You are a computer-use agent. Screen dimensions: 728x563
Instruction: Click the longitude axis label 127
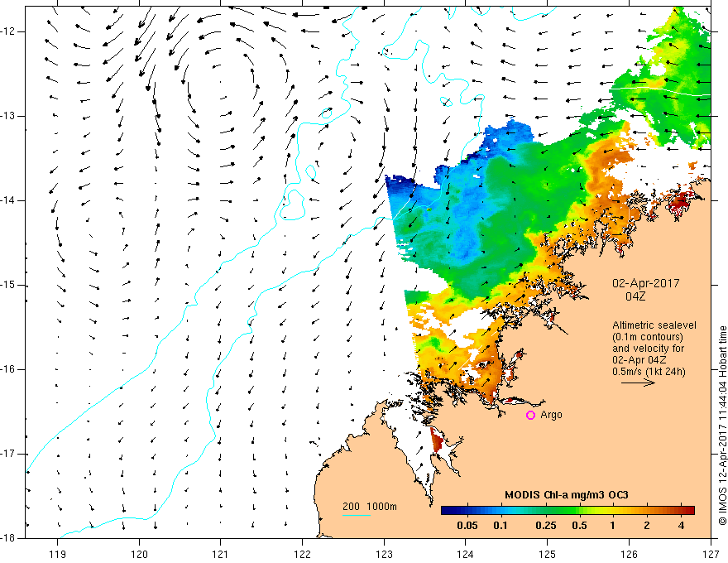(711, 554)
